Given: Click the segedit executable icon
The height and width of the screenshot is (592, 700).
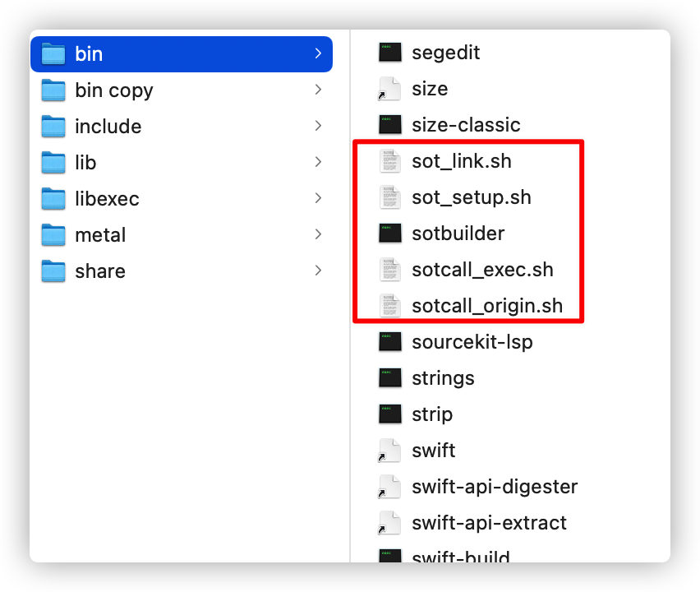Looking at the screenshot, I should click(x=389, y=53).
